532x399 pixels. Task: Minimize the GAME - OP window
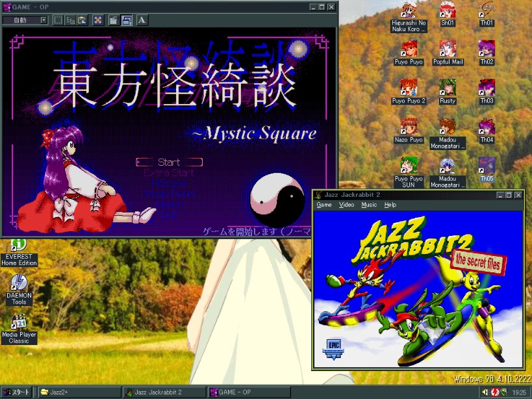[x=313, y=7]
